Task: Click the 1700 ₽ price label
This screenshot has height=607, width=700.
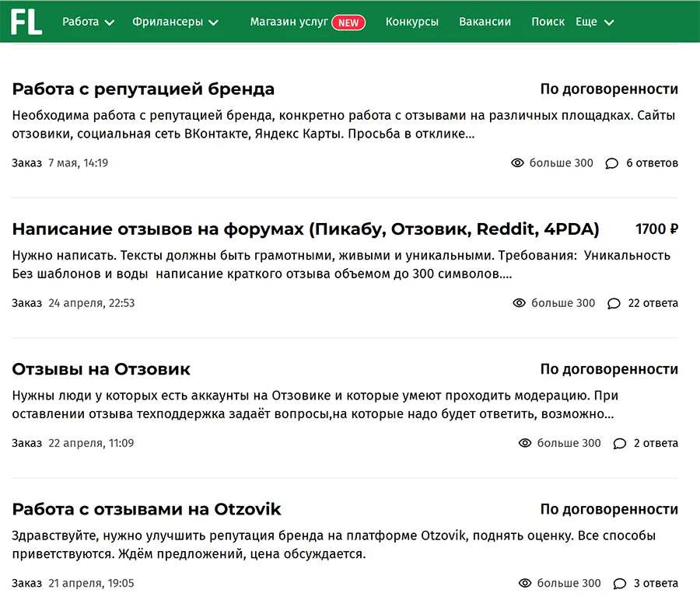Action: pyautogui.click(x=656, y=229)
